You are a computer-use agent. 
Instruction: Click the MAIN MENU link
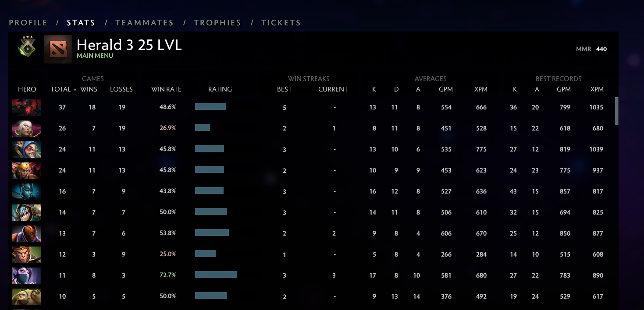(x=95, y=56)
